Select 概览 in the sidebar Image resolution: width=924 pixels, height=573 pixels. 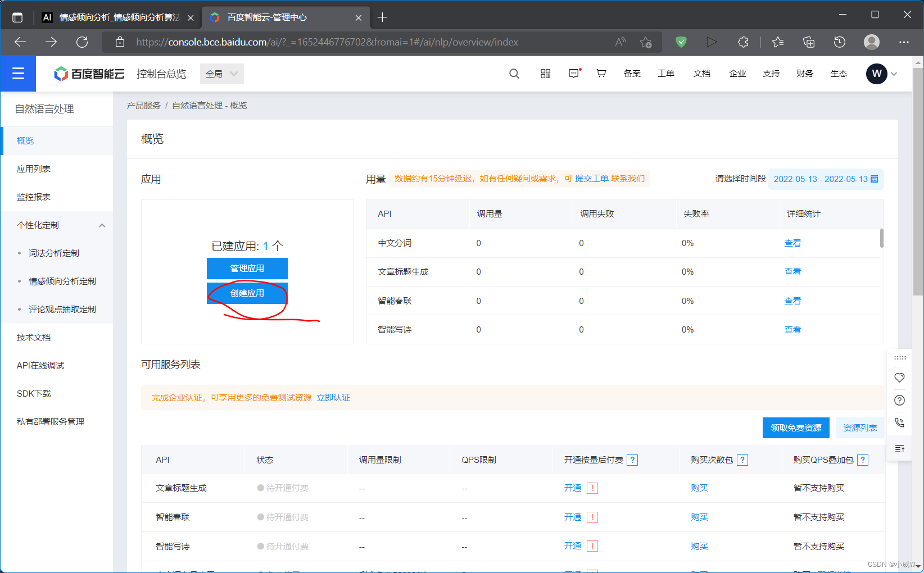click(x=57, y=141)
